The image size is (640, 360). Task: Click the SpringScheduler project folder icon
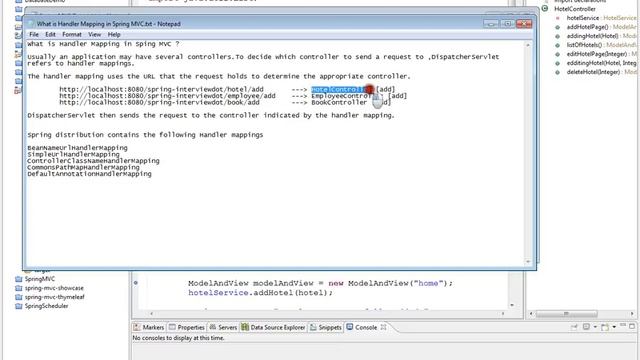[18, 306]
